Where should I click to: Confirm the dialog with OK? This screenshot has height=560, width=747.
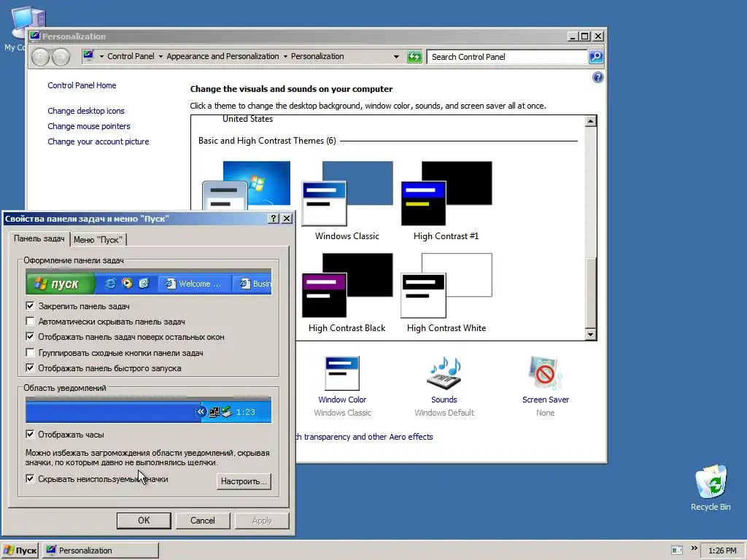(x=144, y=521)
